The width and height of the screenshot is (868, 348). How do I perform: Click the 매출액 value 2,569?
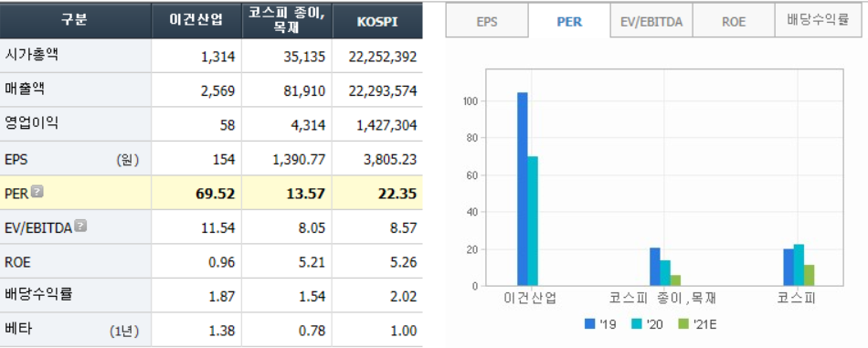click(218, 91)
